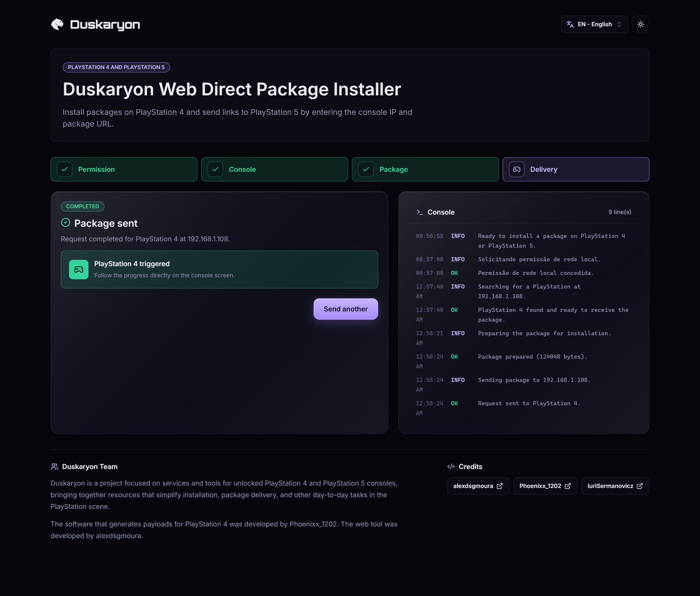Image resolution: width=700 pixels, height=596 pixels.
Task: Open the EN - English language selector
Action: pos(594,24)
